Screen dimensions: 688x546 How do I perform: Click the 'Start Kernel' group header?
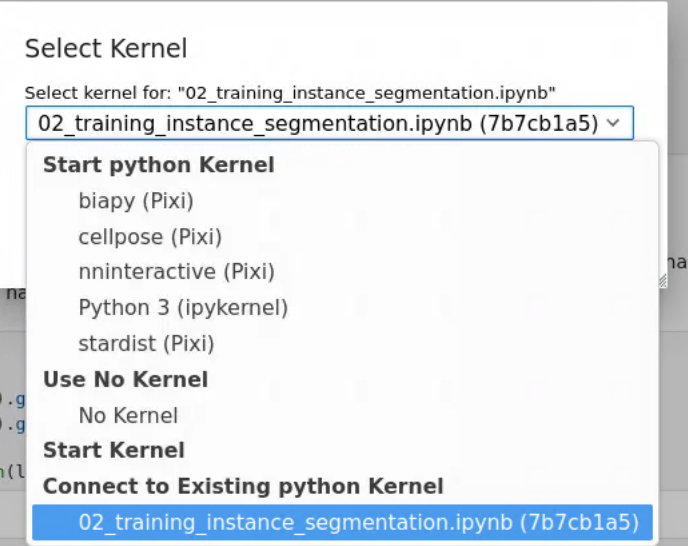[114, 450]
